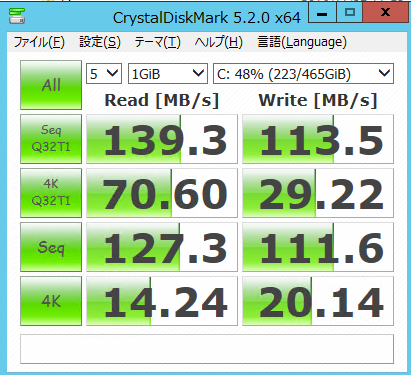Start the plain Seq test
411x375 pixels.
[51, 247]
